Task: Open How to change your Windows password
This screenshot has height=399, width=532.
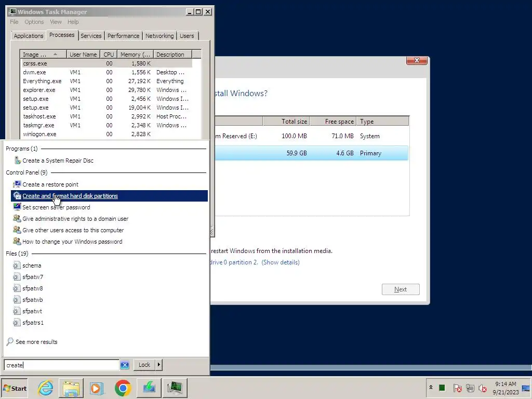Action: coord(72,242)
